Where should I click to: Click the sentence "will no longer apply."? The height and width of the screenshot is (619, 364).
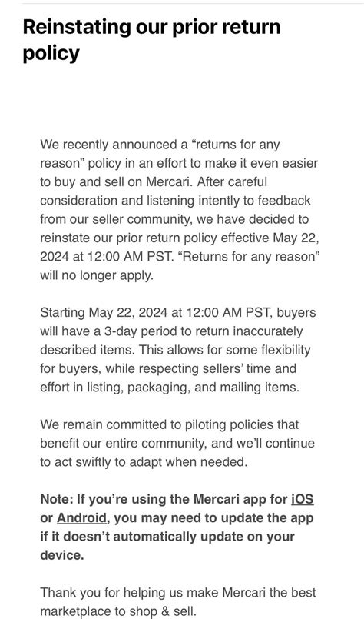point(97,275)
